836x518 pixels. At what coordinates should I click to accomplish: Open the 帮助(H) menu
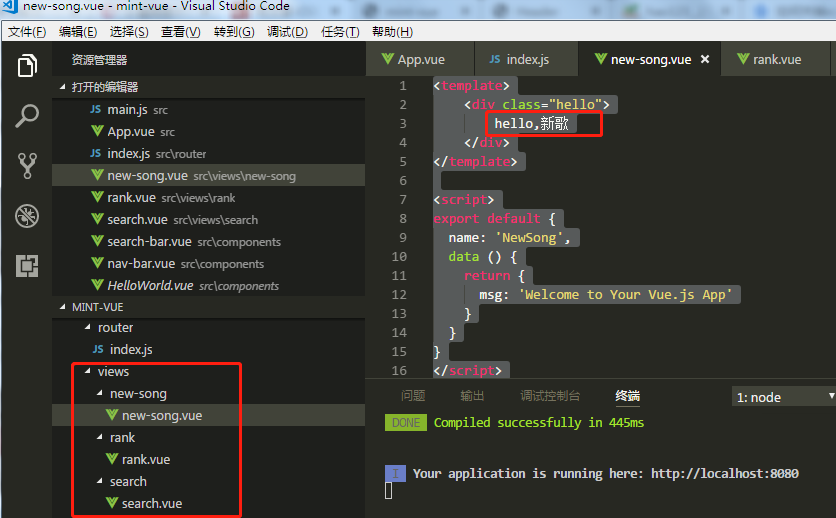coord(392,32)
